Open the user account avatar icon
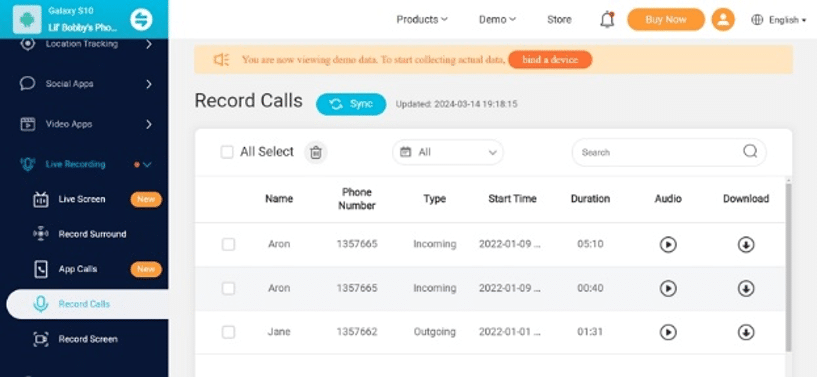This screenshot has height=377, width=818. click(723, 20)
